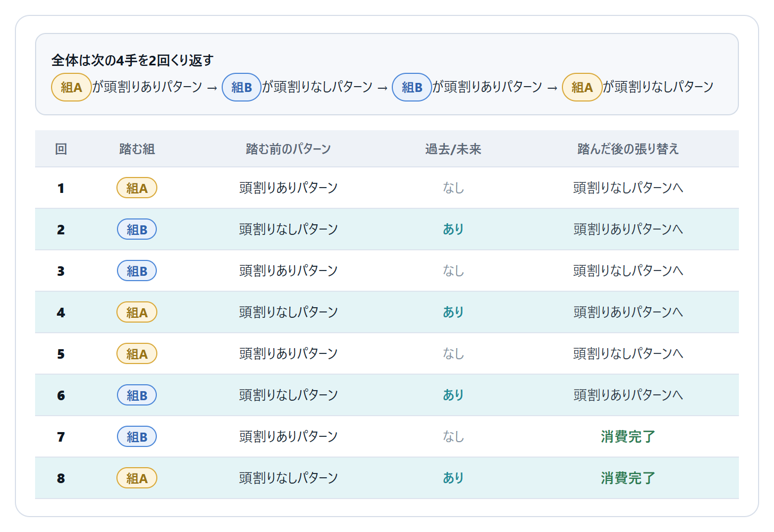Viewport: 774px width, 532px height.
Task: Click 頭割りありパターン in row 7
Action: [288, 436]
